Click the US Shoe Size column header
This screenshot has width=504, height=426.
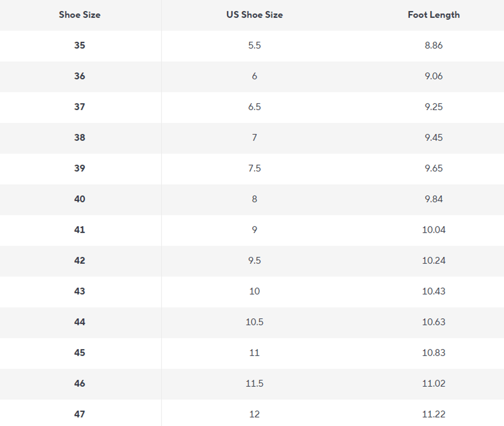click(254, 15)
